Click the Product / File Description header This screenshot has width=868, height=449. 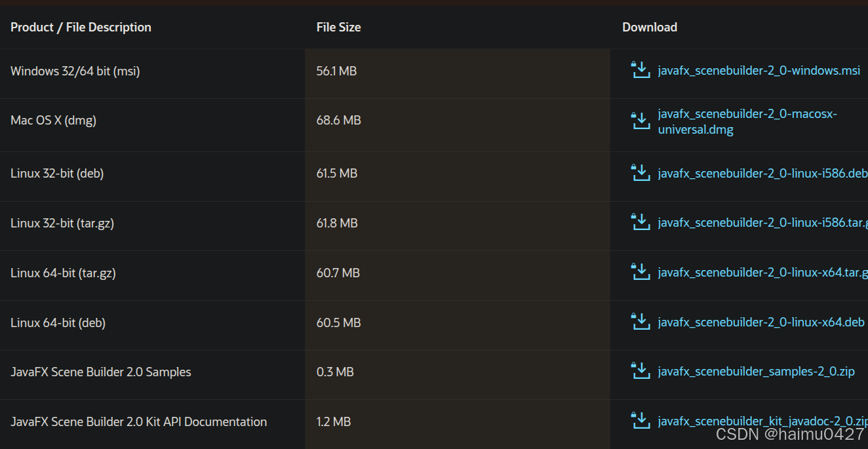81,28
